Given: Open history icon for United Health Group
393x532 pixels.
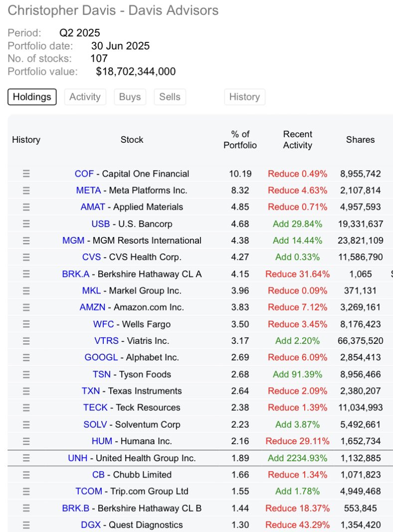Looking at the screenshot, I should (26, 458).
